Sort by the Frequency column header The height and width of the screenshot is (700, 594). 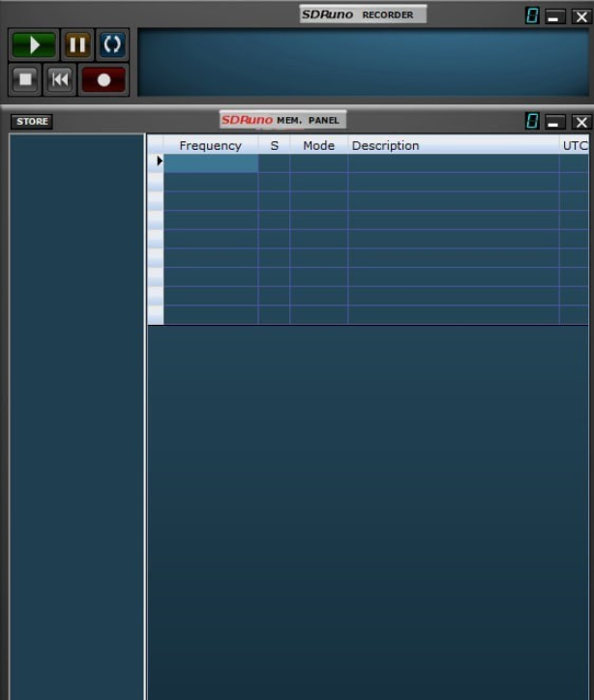coord(210,146)
